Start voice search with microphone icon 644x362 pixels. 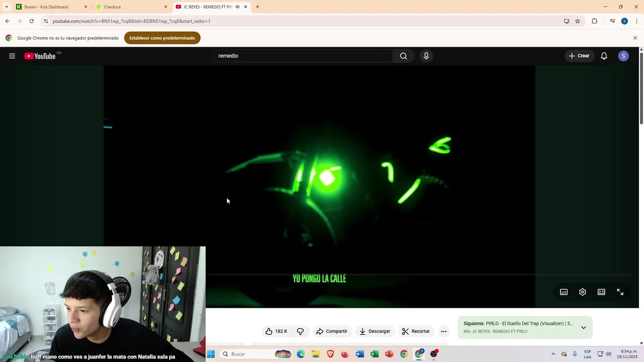coord(426,56)
